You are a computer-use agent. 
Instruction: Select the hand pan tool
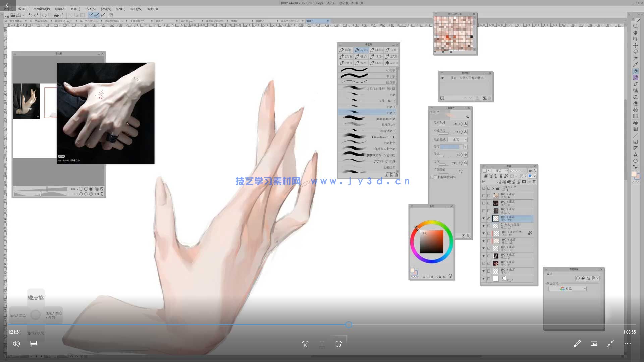635,33
